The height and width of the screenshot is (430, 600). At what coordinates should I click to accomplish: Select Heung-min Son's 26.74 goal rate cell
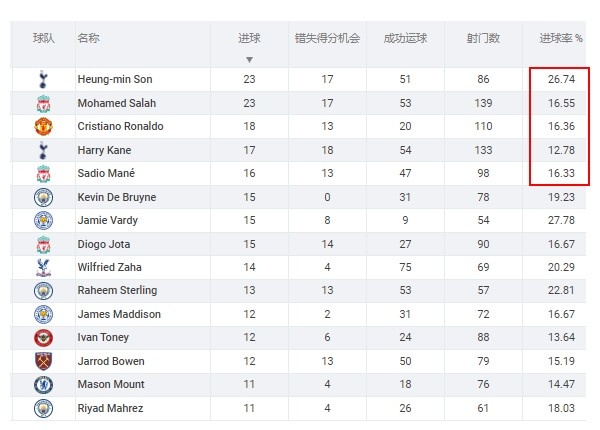tap(561, 79)
